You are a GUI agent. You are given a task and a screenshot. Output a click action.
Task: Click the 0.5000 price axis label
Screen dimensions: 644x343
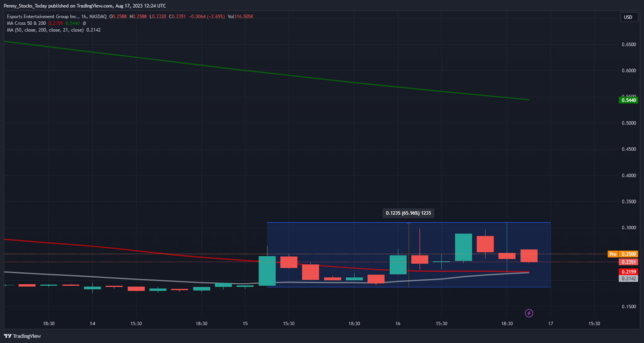point(629,123)
